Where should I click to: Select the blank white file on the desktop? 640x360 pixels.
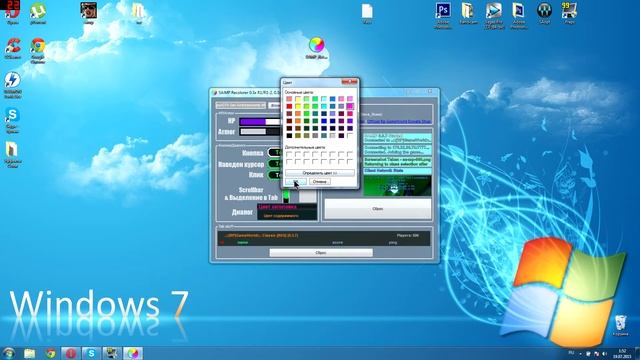(367, 13)
